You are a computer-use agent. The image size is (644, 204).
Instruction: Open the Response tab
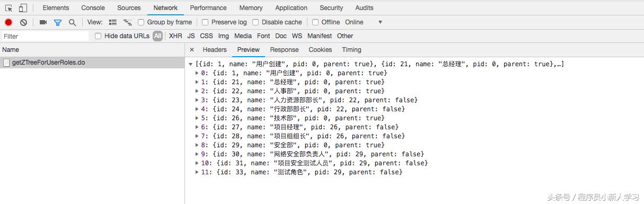pyautogui.click(x=285, y=50)
